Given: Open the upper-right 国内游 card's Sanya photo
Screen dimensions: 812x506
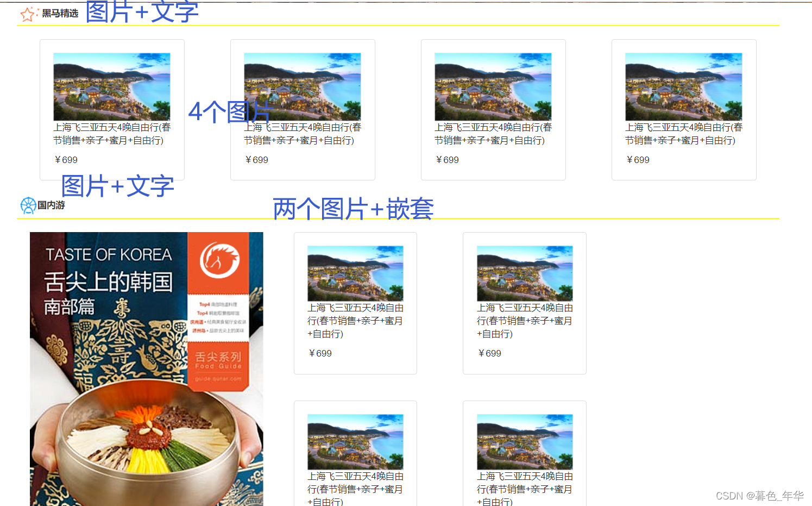Looking at the screenshot, I should point(525,273).
